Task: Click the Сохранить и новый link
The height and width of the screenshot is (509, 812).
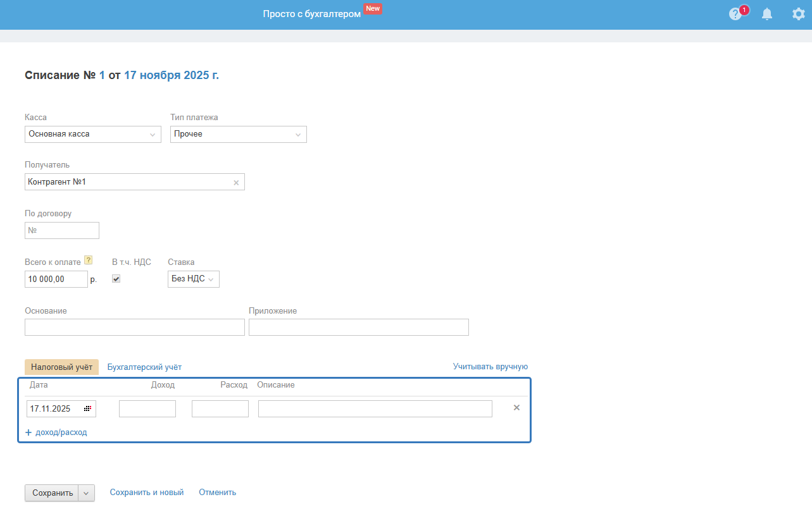Action: [x=147, y=492]
